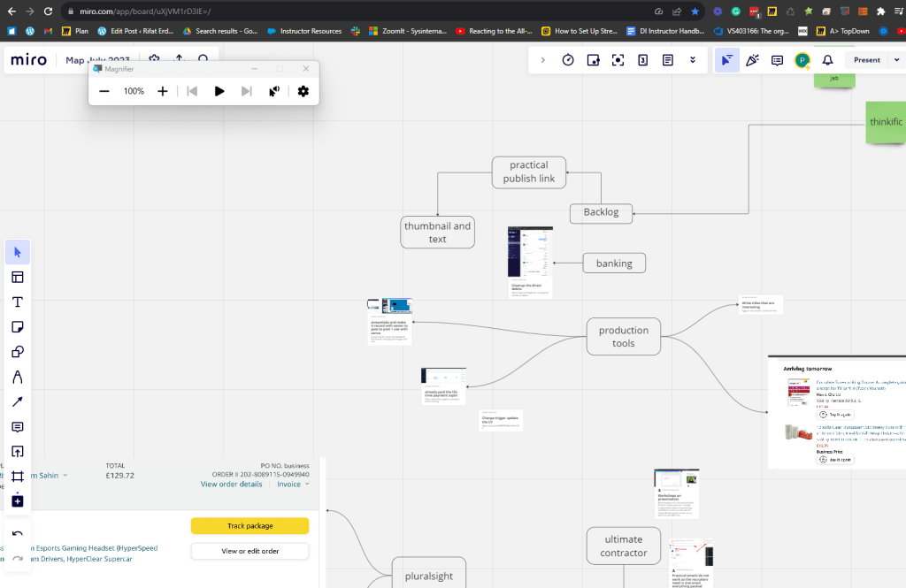Click the Track package button
The width and height of the screenshot is (906, 588).
250,525
